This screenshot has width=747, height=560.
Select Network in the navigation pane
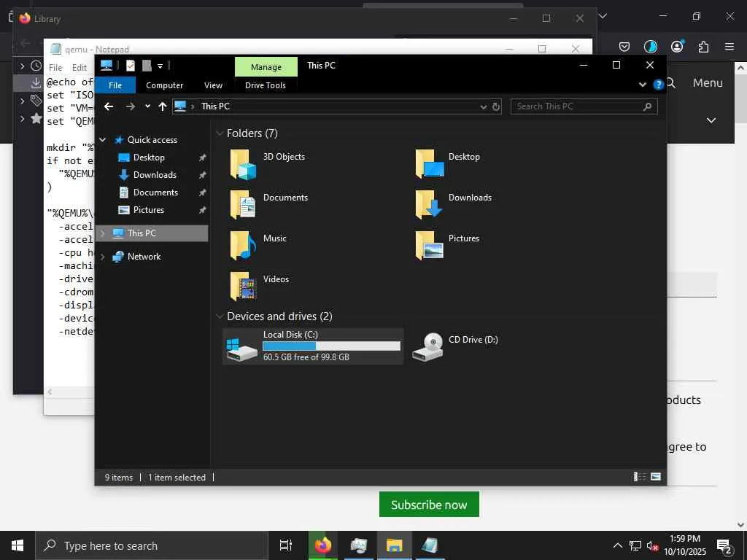point(144,257)
